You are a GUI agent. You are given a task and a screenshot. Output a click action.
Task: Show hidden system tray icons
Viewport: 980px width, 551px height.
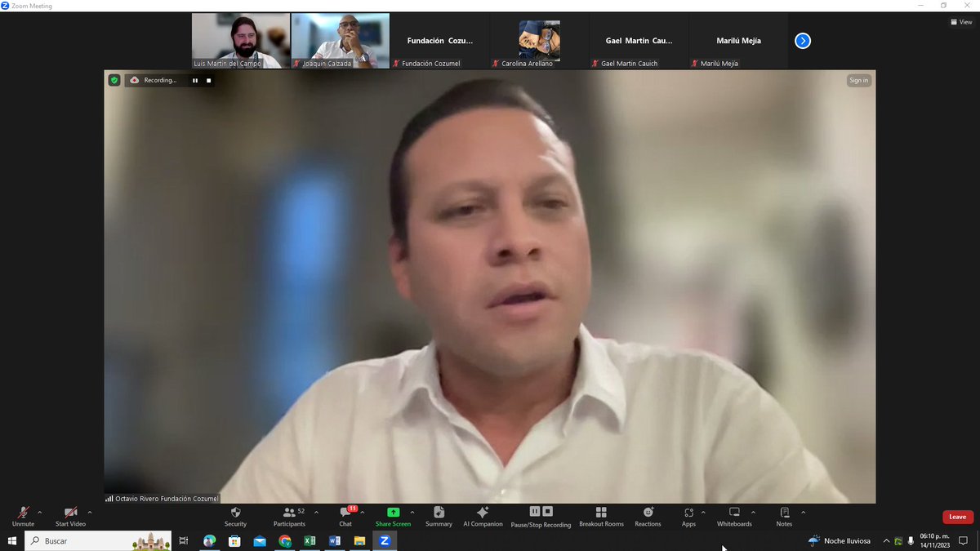click(886, 540)
